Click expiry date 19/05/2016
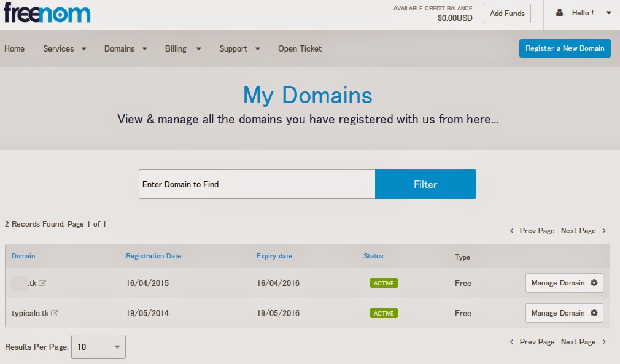 click(x=278, y=313)
